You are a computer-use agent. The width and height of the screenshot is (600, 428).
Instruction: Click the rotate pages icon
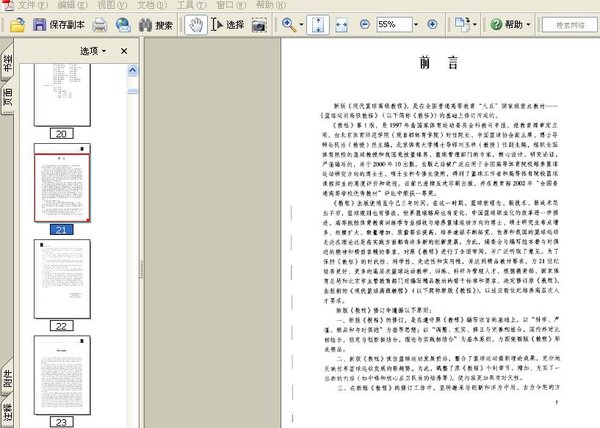(x=462, y=25)
